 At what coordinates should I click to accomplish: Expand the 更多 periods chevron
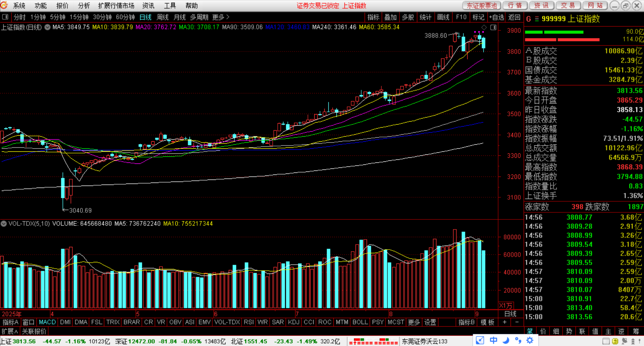pos(228,17)
